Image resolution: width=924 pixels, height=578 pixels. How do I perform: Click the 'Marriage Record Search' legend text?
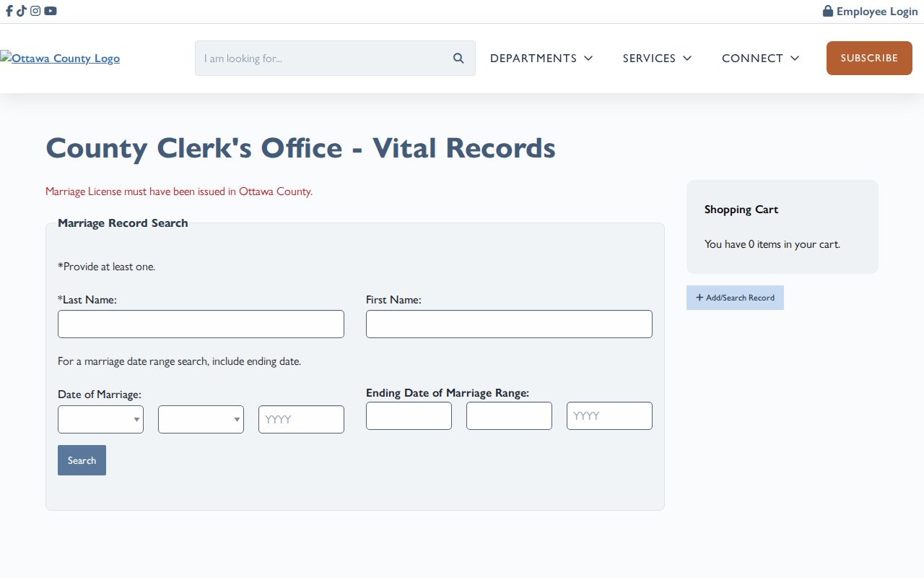click(x=123, y=223)
